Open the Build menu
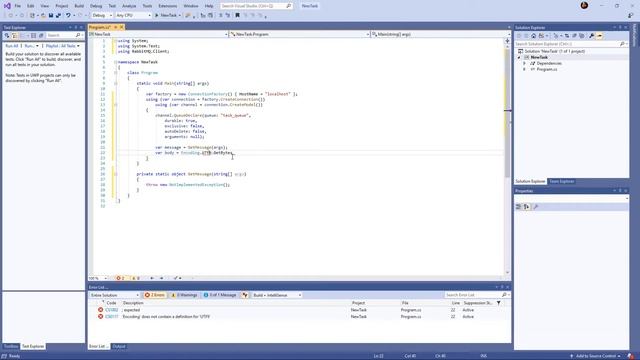 79,6
